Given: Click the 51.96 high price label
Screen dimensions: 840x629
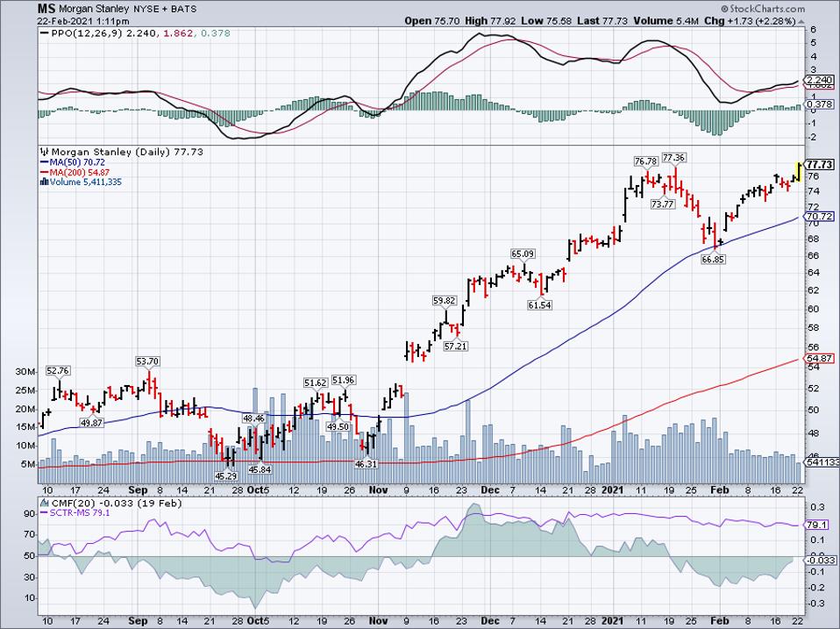Looking at the screenshot, I should [x=344, y=381].
